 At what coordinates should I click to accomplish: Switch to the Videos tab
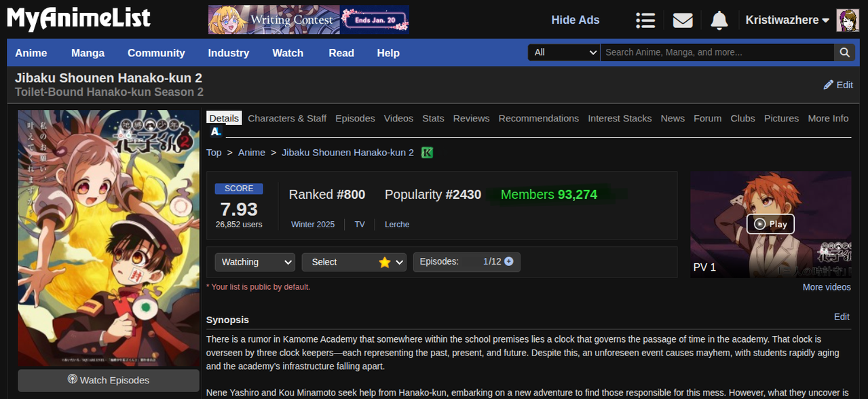click(x=398, y=118)
